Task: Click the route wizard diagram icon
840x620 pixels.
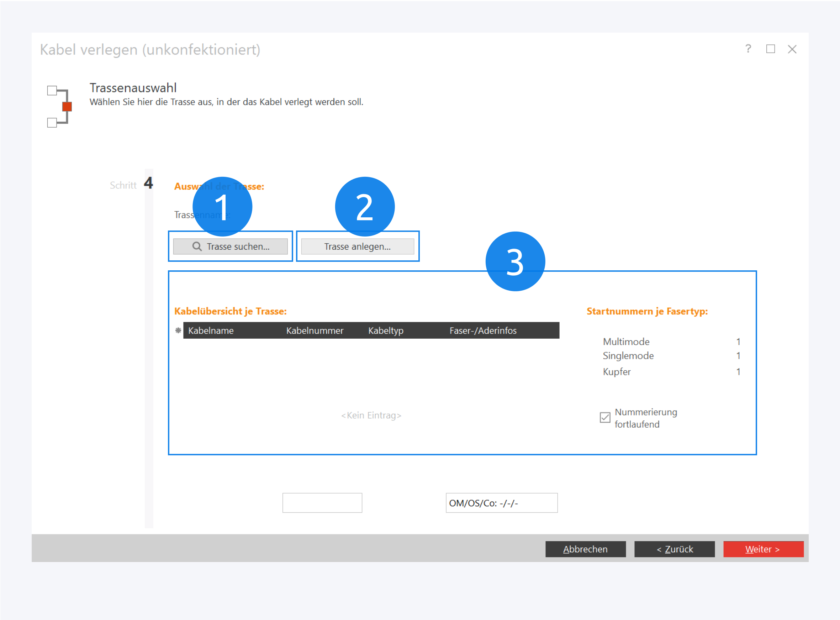Action: pos(60,107)
